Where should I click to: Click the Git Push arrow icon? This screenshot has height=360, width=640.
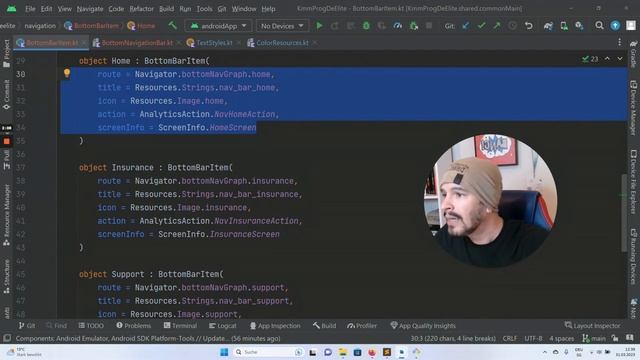point(497,26)
